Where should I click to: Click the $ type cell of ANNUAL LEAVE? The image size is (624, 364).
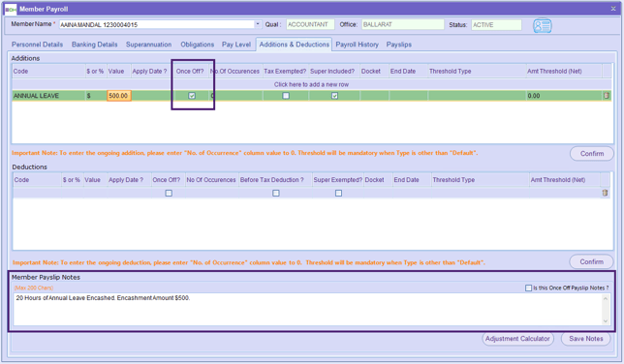click(96, 96)
